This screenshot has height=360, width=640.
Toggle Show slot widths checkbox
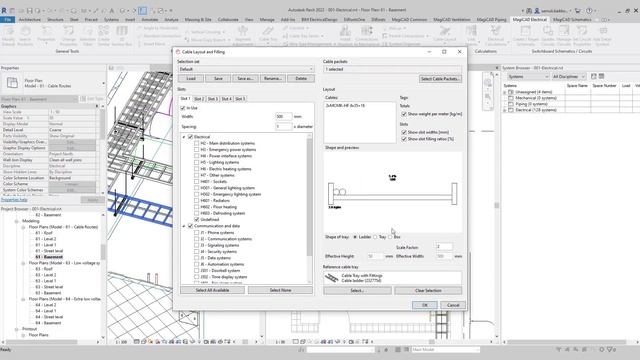404,132
